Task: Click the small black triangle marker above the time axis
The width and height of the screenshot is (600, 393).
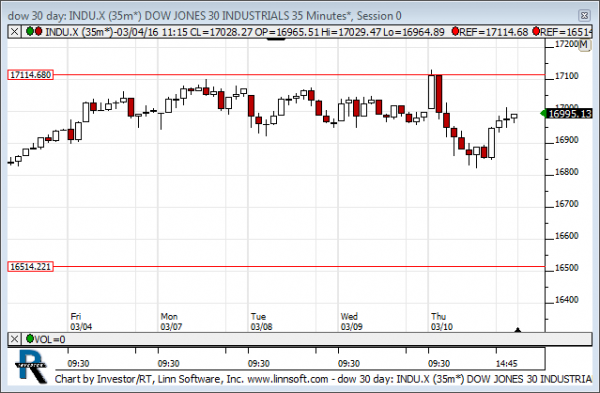Action: [518, 330]
